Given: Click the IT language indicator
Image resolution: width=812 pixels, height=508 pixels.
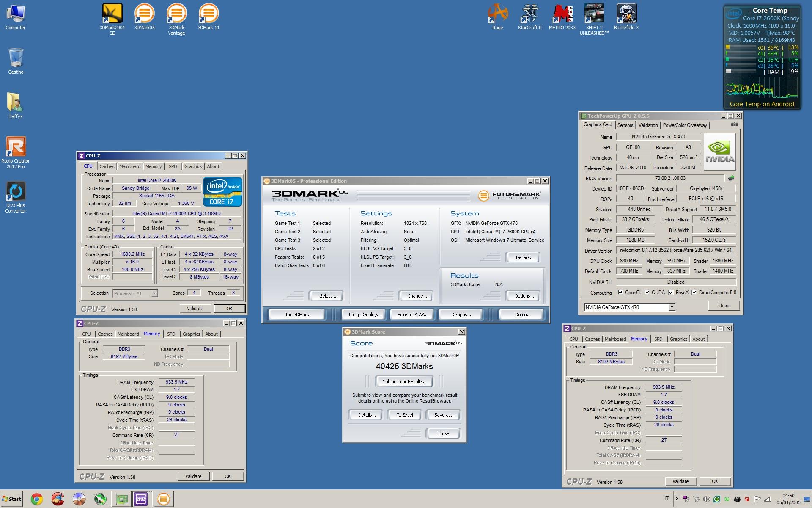Looking at the screenshot, I should click(x=667, y=498).
